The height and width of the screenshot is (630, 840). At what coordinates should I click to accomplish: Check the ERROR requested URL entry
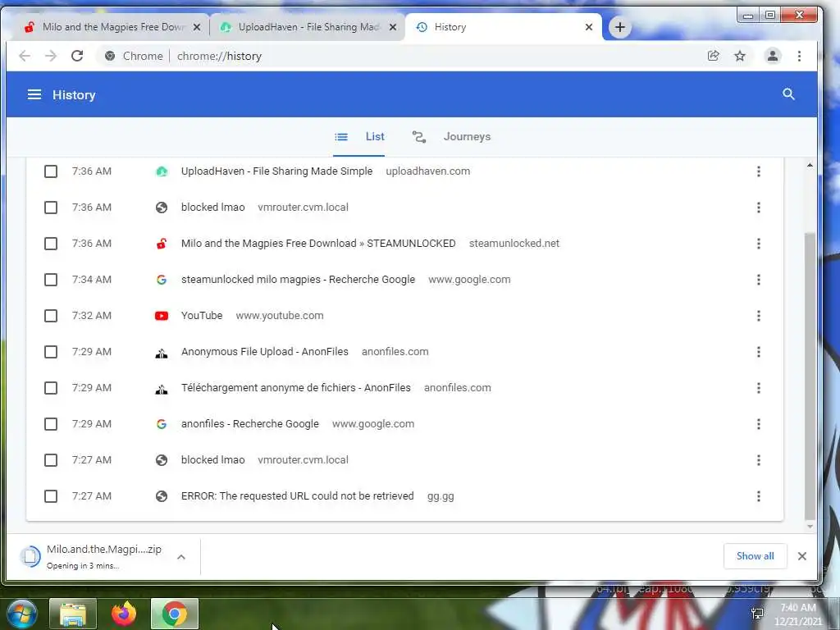(x=51, y=496)
